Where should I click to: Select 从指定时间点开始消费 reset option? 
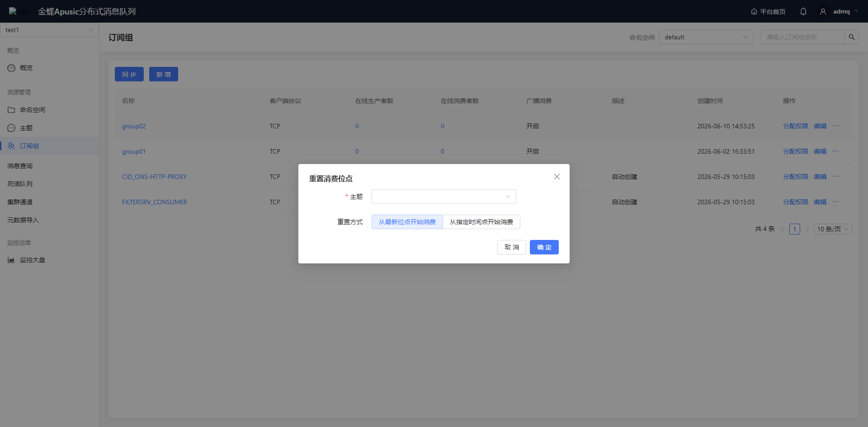(481, 222)
